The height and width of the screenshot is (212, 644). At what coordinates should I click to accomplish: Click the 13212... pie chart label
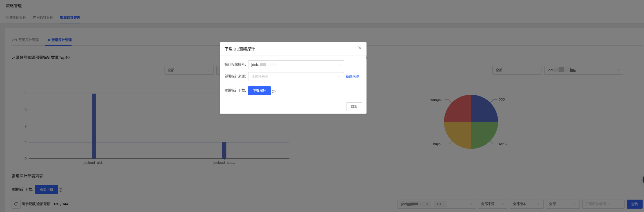tap(504, 144)
